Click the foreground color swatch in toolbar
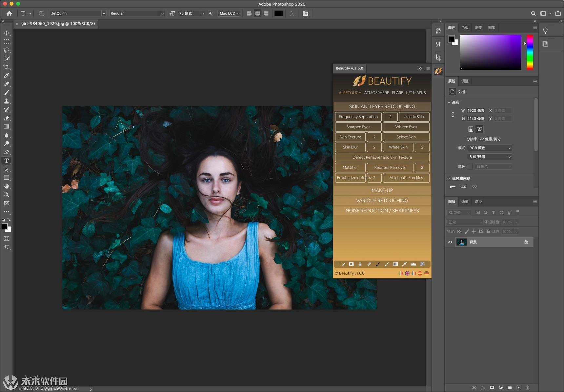The width and height of the screenshot is (564, 392). point(5,226)
